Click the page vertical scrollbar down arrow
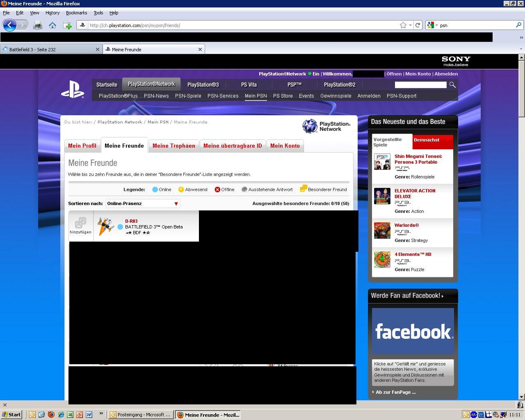 click(521, 397)
